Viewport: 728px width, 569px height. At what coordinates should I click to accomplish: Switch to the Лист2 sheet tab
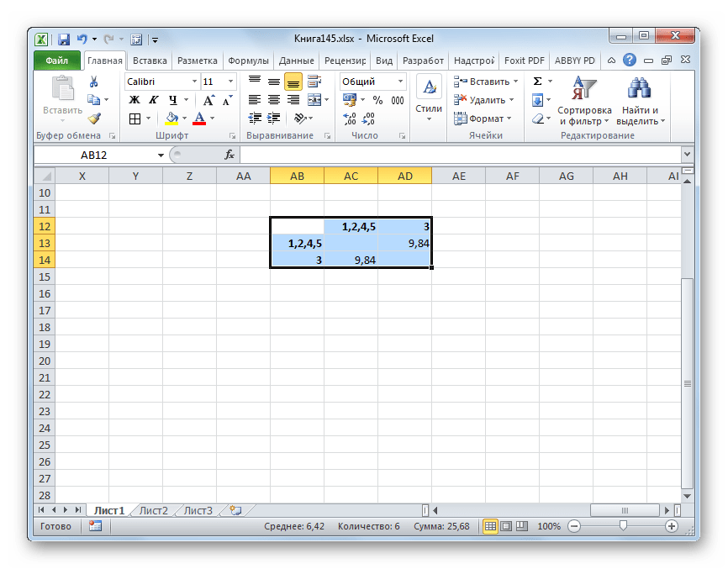(x=153, y=510)
